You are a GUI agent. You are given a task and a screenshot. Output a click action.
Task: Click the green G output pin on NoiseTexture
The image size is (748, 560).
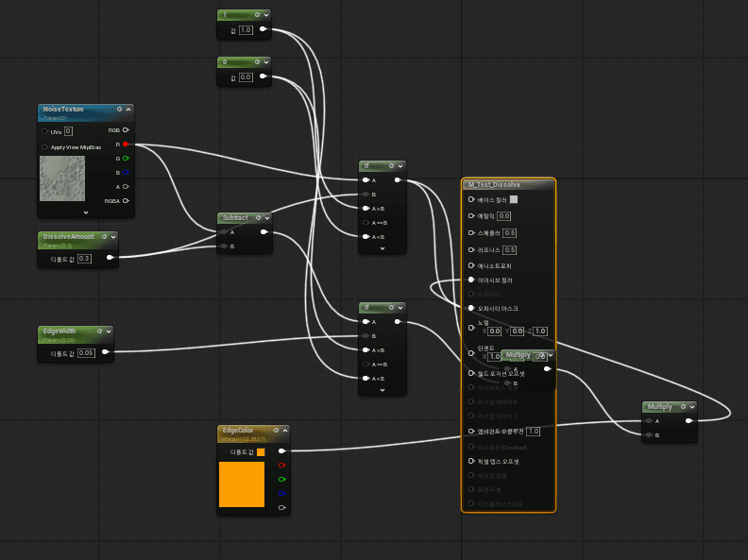(126, 159)
